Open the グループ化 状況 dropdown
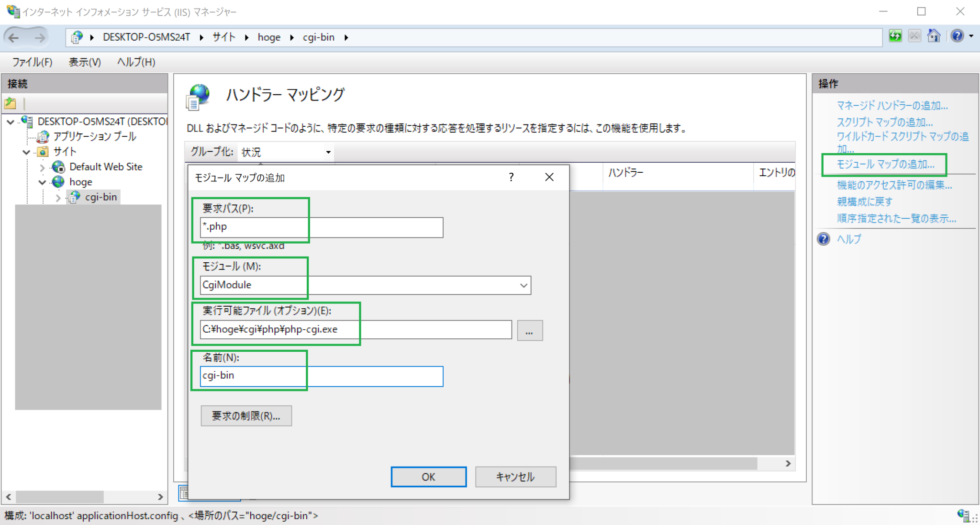The width and height of the screenshot is (980, 525). coord(328,152)
